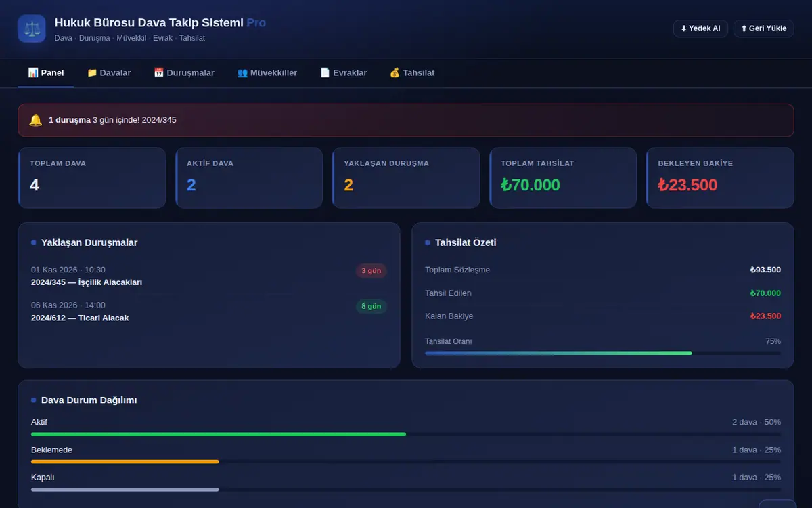
Task: Click the Yedek Al backup button
Action: 700,28
